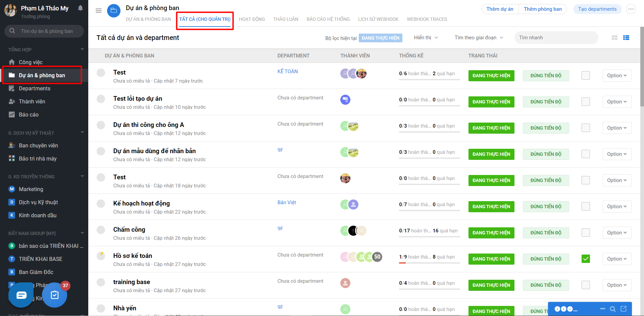Collapse the 0. DỊCH VỤ KỸ THUẬT section
The height and width of the screenshot is (316, 644).
pos(82,132)
